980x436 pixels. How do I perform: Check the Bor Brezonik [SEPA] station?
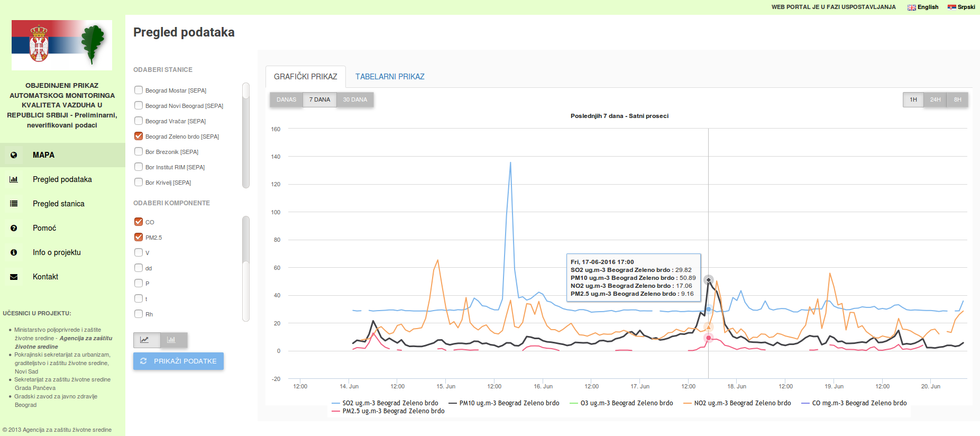point(139,152)
